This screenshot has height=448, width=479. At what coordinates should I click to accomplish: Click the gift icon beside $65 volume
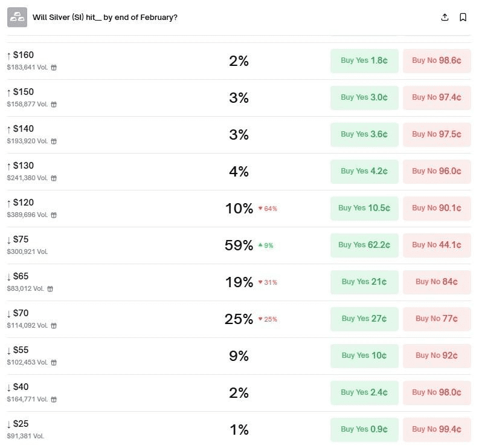tap(50, 289)
